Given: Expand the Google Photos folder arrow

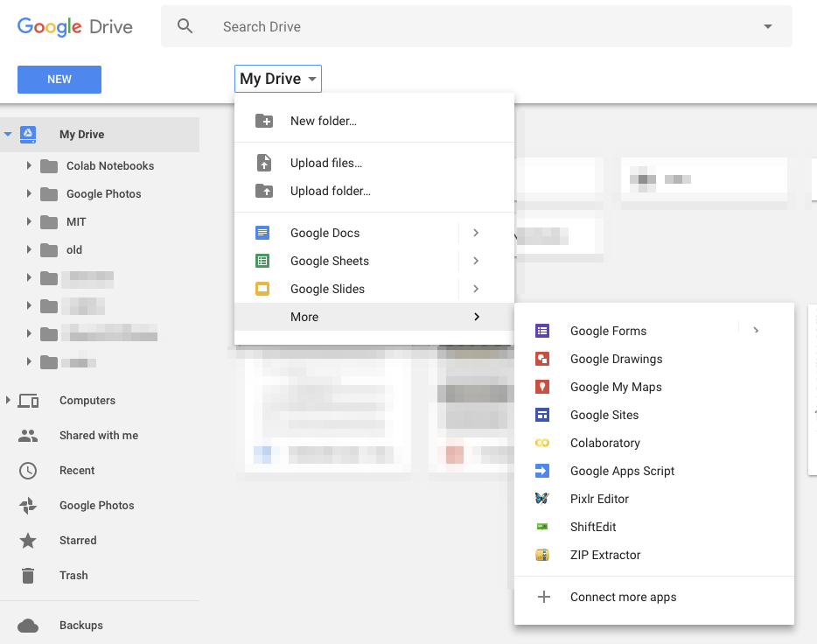Looking at the screenshot, I should pyautogui.click(x=29, y=194).
